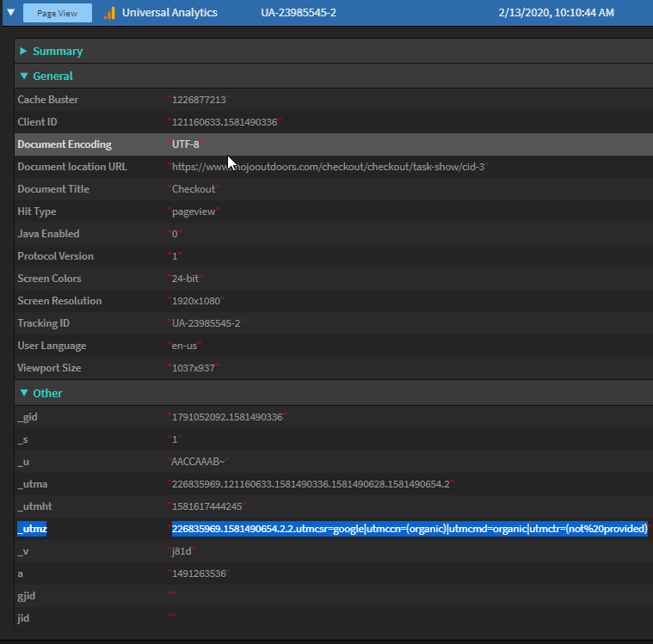Select the Document location URL value
653x644 pixels.
pos(328,167)
